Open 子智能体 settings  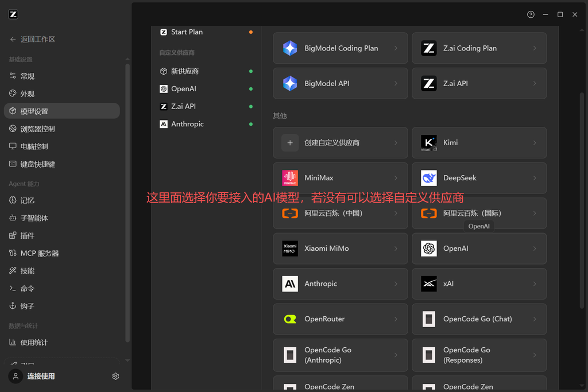(62, 218)
